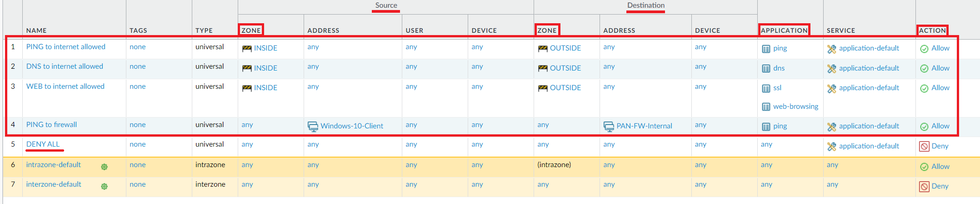Click 'universal' type cell in PING to firewall row

pos(210,125)
